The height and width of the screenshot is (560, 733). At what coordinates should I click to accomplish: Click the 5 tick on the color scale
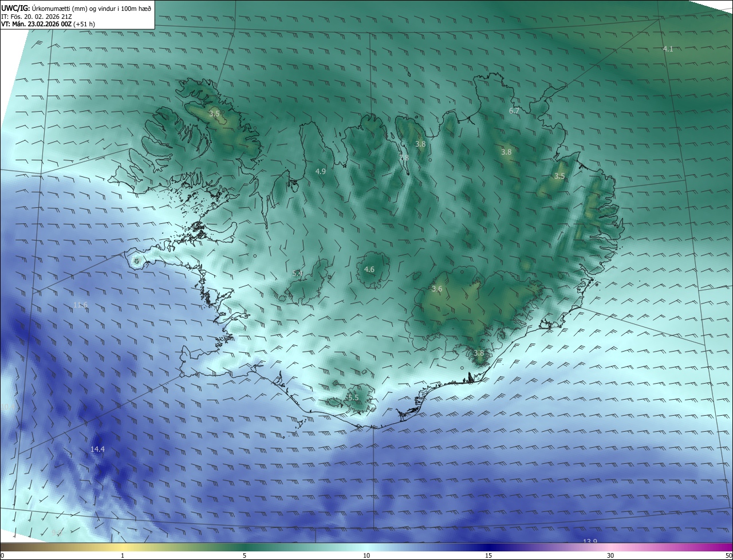[245, 555]
